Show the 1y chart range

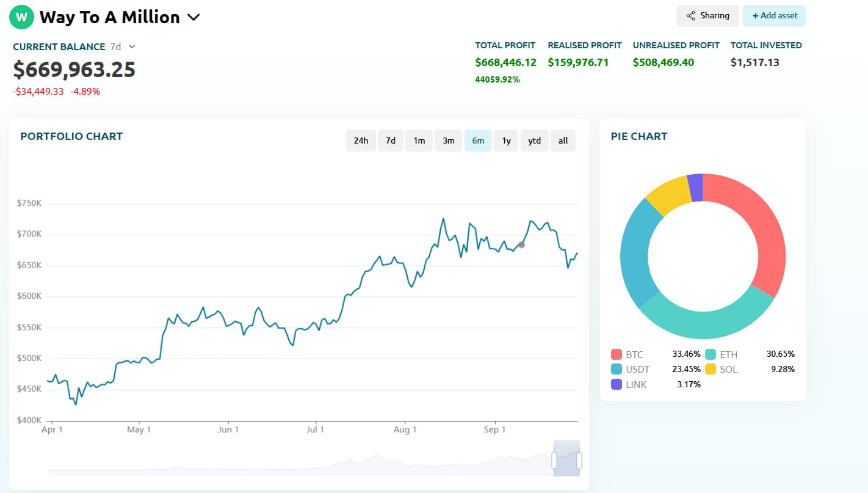click(506, 141)
